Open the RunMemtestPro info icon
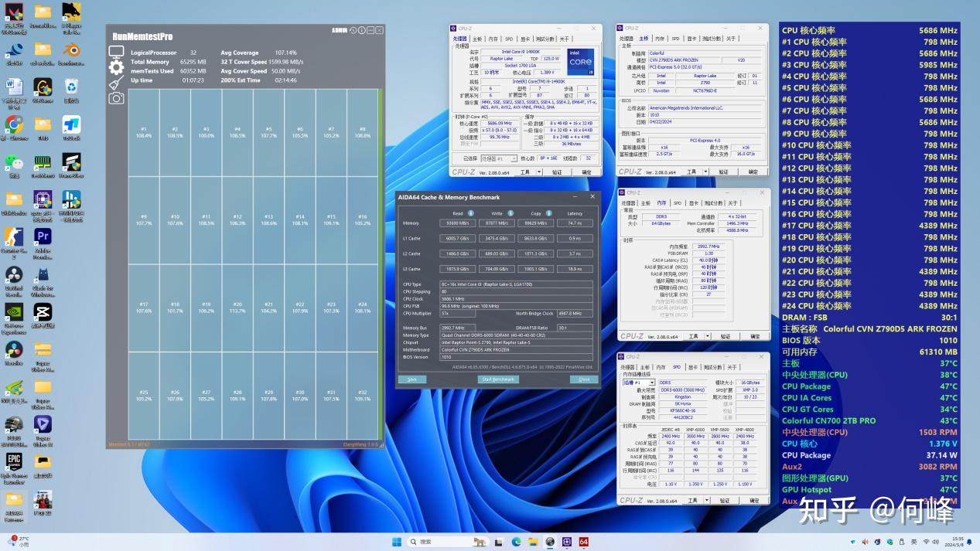Screen dimensions: 980x551 pos(362,30)
